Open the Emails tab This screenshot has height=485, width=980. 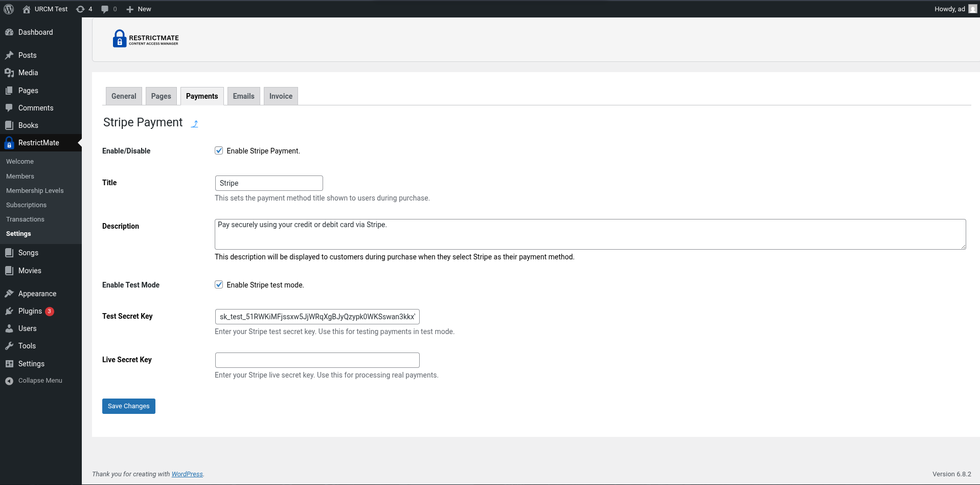[x=244, y=96]
